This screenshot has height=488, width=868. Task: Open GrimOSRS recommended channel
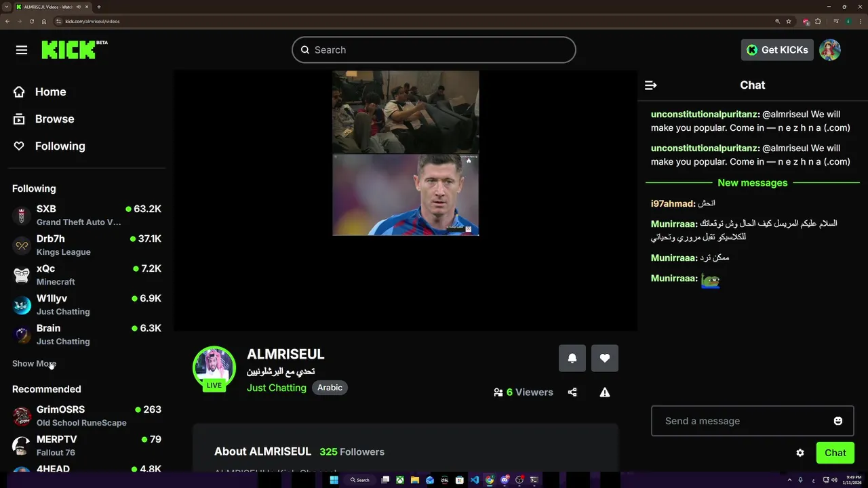(87, 416)
